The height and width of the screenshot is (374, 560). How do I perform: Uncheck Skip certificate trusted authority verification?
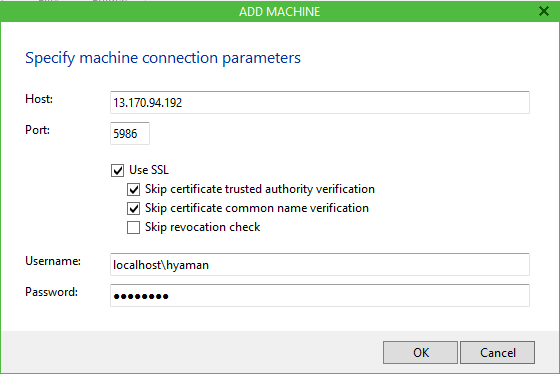134,189
